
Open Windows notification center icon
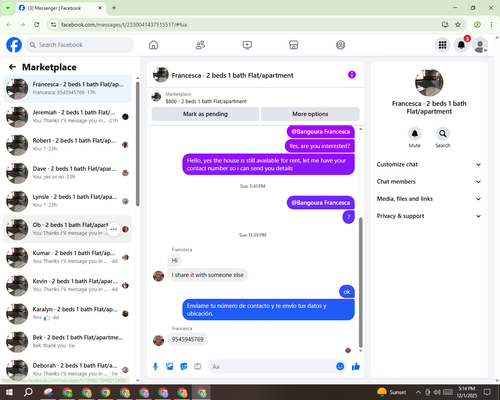point(487,392)
